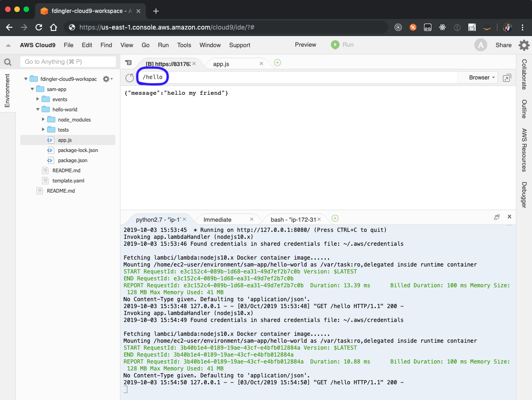Maximize the console panel icon
Screen dimensions: 532x400
[497, 217]
